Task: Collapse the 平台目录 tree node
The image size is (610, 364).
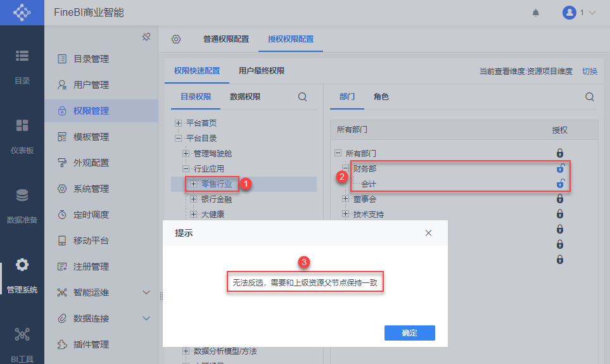Action: 178,138
